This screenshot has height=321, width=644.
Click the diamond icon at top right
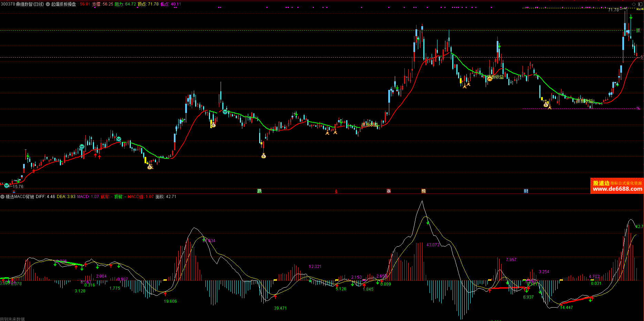tap(634, 4)
